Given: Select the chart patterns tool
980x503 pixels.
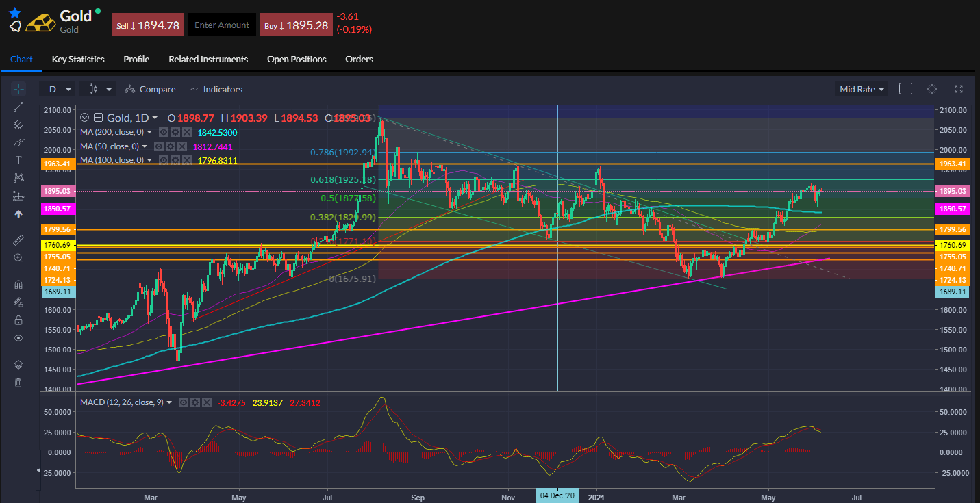Looking at the screenshot, I should click(18, 178).
